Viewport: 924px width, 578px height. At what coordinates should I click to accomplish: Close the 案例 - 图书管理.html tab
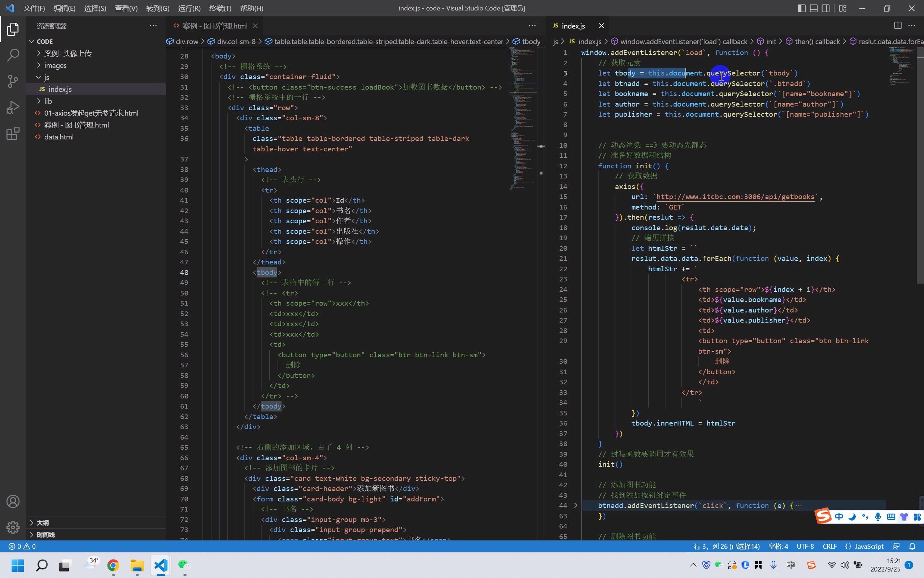coord(255,26)
